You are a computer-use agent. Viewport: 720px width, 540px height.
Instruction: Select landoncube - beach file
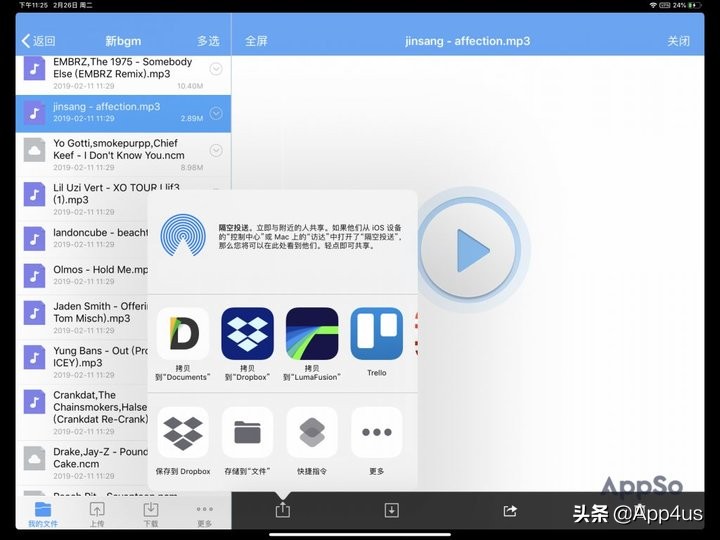point(82,238)
